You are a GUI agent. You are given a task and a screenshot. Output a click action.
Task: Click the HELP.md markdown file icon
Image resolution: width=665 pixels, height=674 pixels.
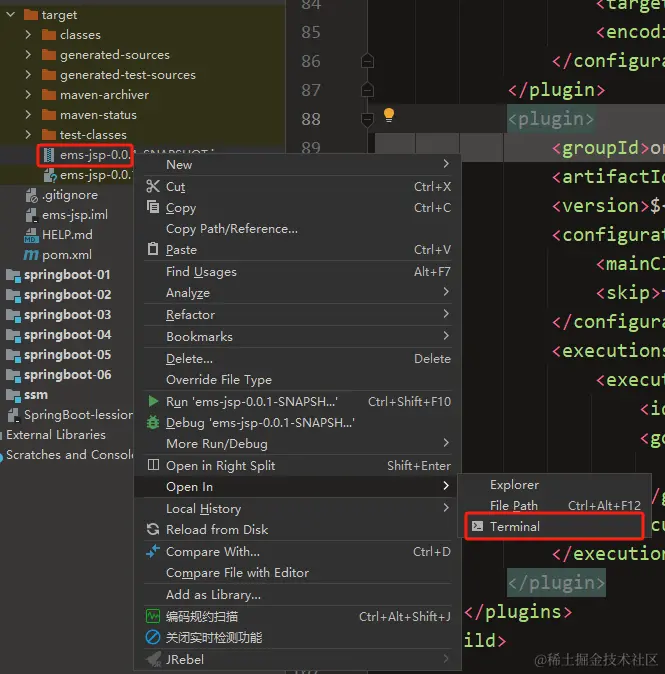31,235
